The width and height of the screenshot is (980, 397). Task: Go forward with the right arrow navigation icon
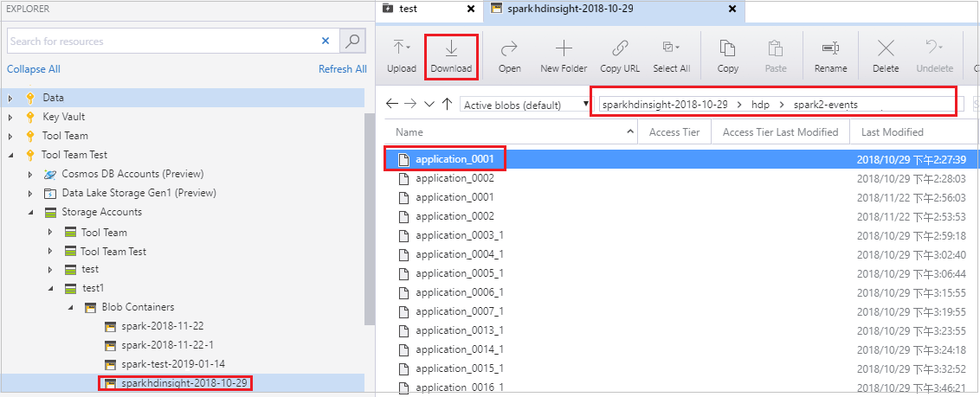click(410, 105)
